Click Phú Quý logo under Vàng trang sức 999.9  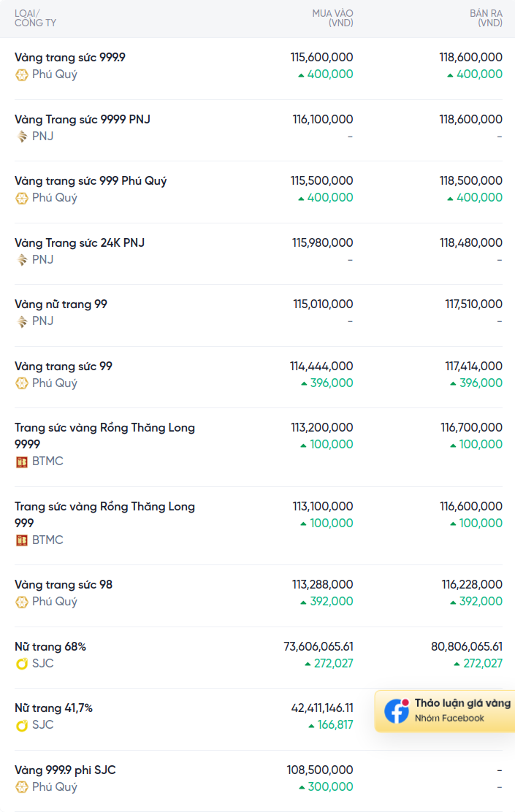tap(22, 75)
